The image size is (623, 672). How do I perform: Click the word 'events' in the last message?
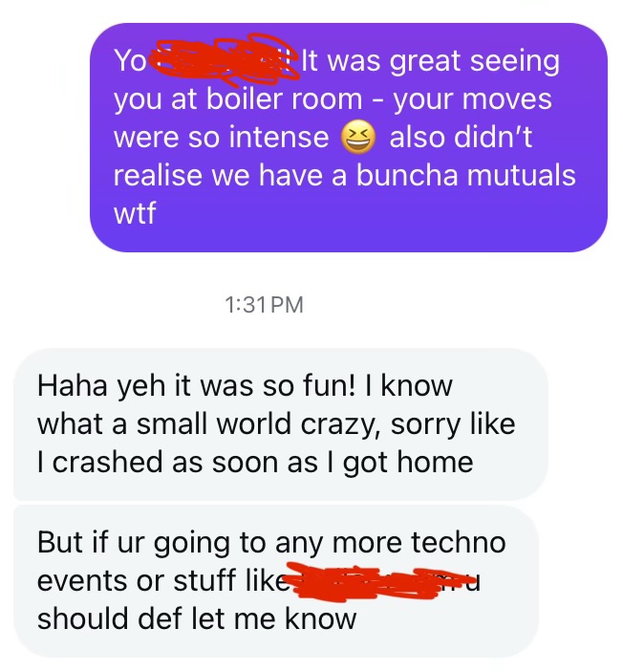pyautogui.click(x=81, y=581)
